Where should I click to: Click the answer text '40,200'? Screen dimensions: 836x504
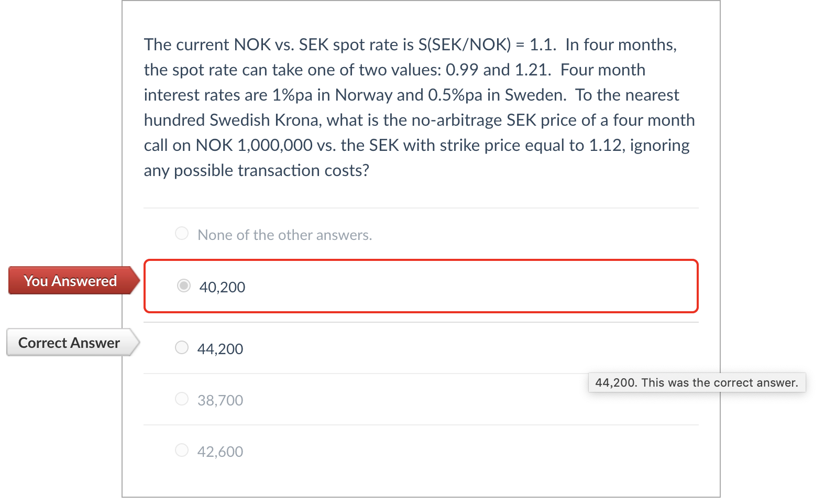tap(222, 287)
